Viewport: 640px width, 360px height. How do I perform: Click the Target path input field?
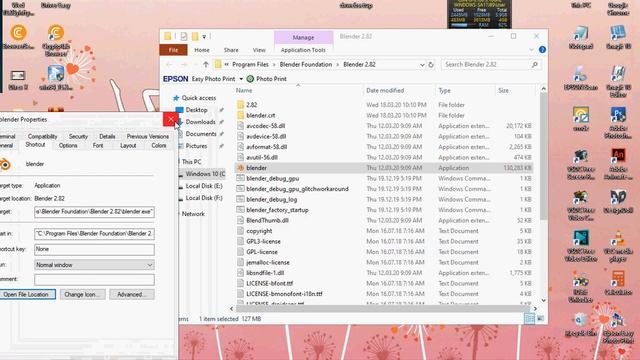94,212
